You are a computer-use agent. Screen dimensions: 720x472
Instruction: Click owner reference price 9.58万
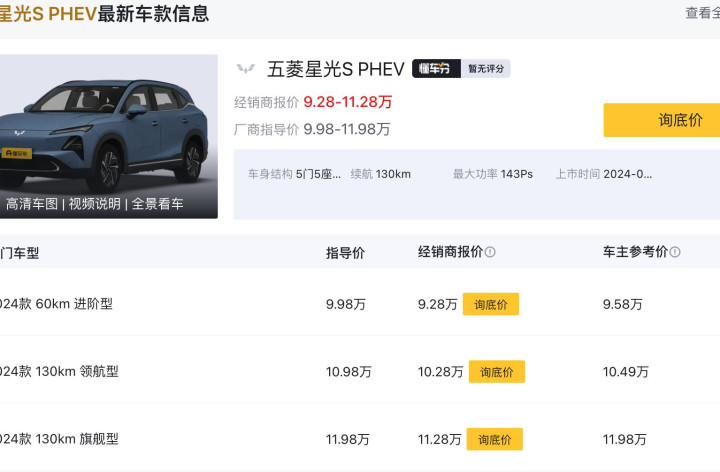pyautogui.click(x=623, y=304)
